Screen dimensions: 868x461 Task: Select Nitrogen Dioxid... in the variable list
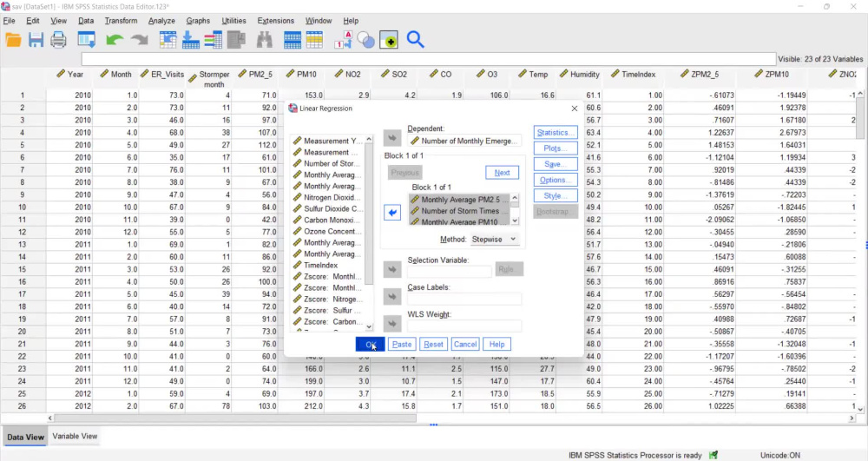coord(328,198)
